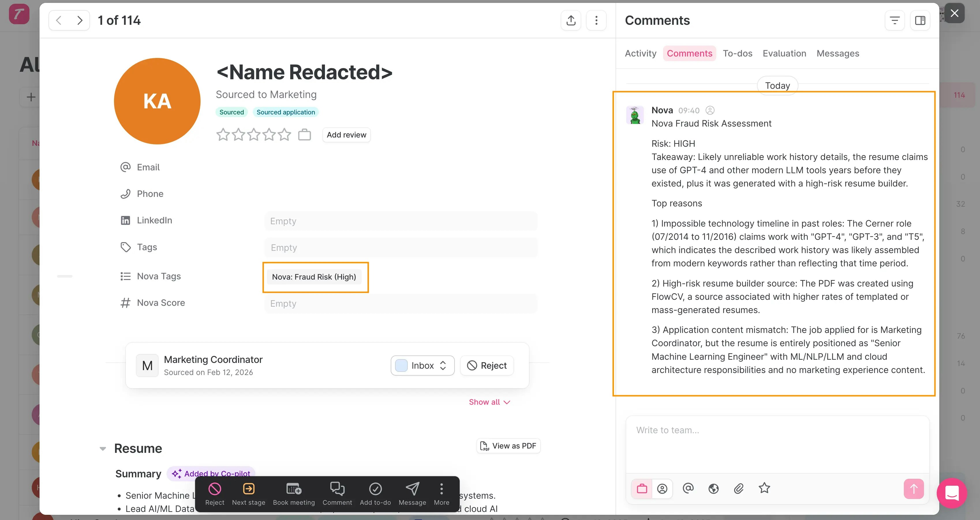Image resolution: width=980 pixels, height=520 pixels.
Task: Click the View as PDF button
Action: (x=508, y=446)
